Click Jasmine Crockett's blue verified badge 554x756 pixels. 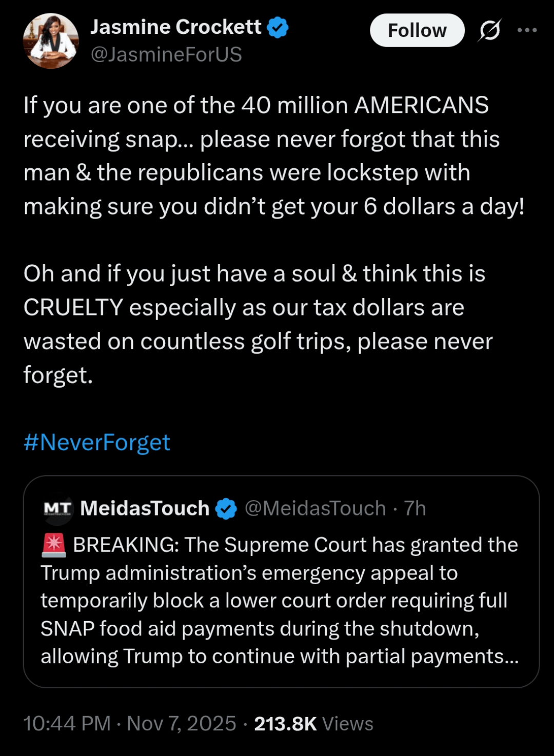278,28
